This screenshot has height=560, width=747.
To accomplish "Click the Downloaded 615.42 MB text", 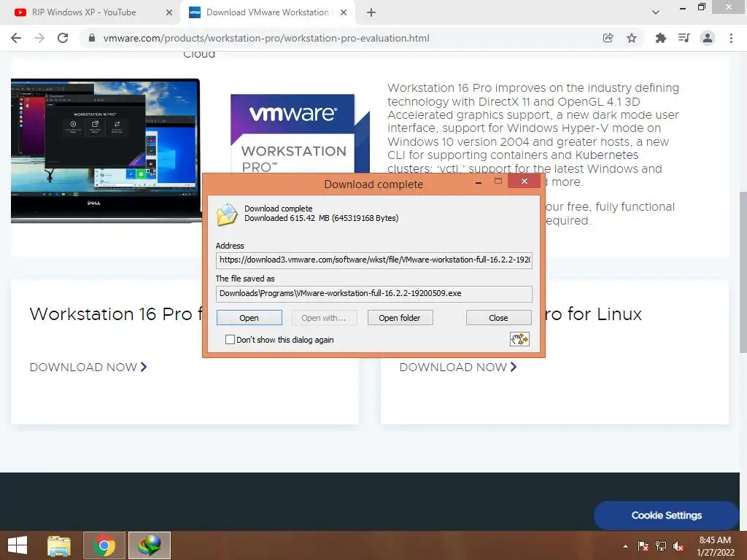I will 322,218.
